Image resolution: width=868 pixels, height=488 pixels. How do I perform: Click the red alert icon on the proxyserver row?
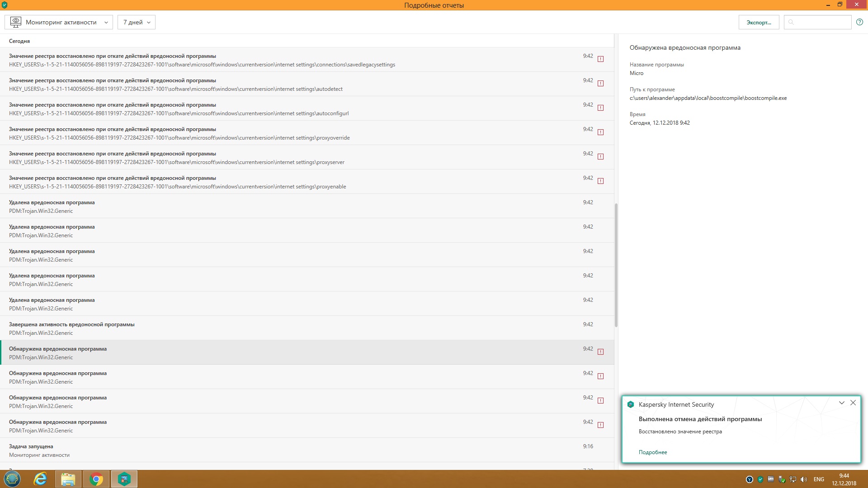click(600, 157)
